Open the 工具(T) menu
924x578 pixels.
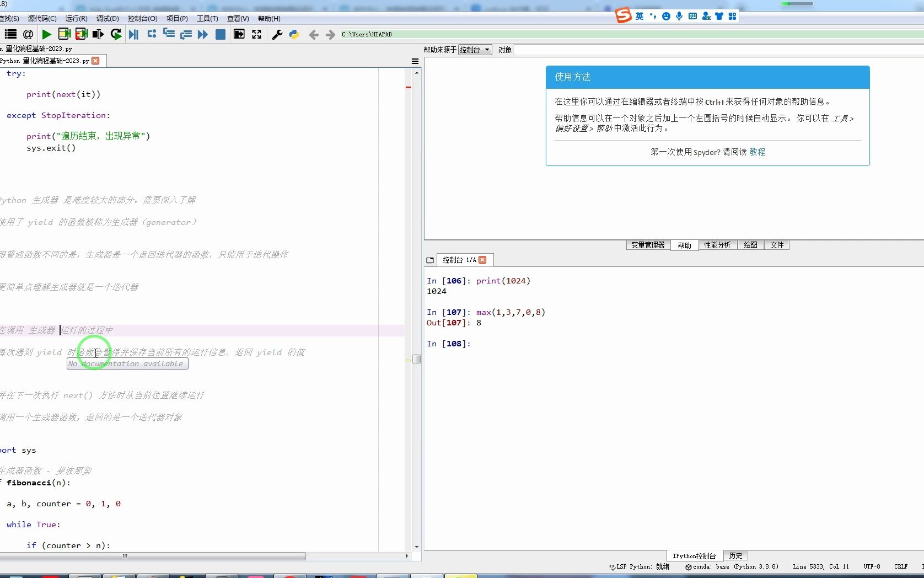pos(207,19)
